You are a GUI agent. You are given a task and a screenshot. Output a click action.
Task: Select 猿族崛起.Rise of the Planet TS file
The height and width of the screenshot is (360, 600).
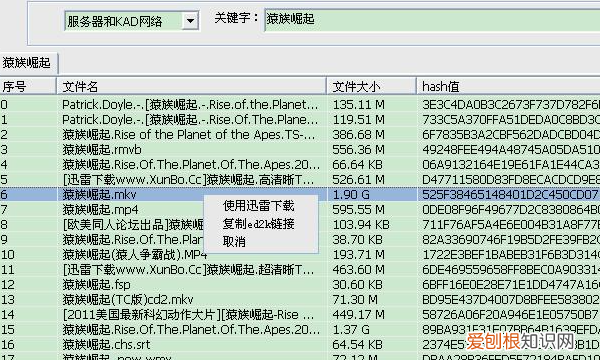[189, 135]
